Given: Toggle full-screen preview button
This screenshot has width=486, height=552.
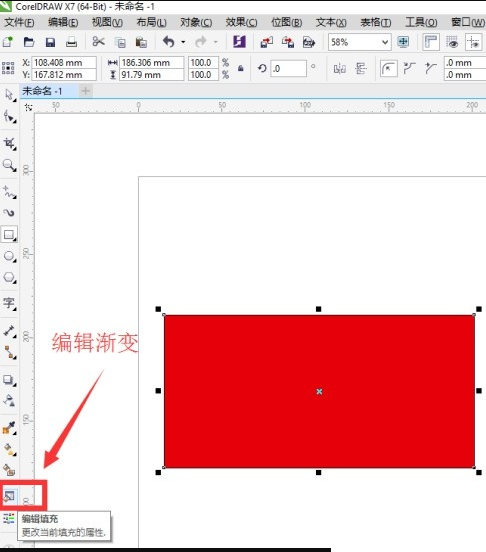Looking at the screenshot, I should [x=403, y=42].
